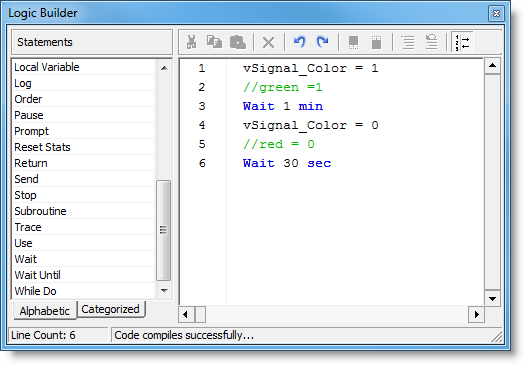The image size is (525, 365).
Task: Click the comment lines toolbar icon
Action: tap(432, 42)
